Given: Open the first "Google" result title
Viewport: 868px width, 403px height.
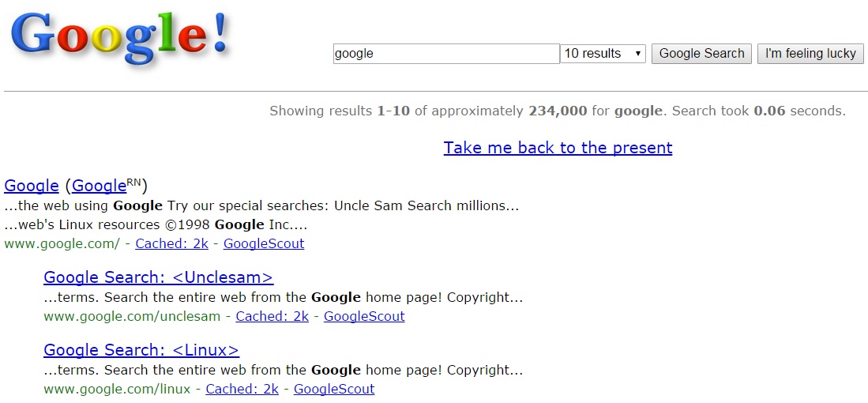Looking at the screenshot, I should tap(32, 186).
